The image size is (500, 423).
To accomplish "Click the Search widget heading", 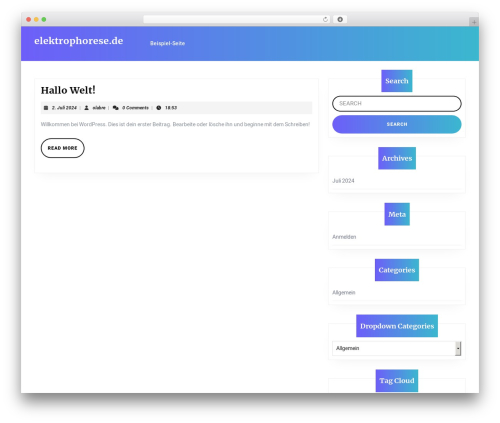I will click(397, 81).
